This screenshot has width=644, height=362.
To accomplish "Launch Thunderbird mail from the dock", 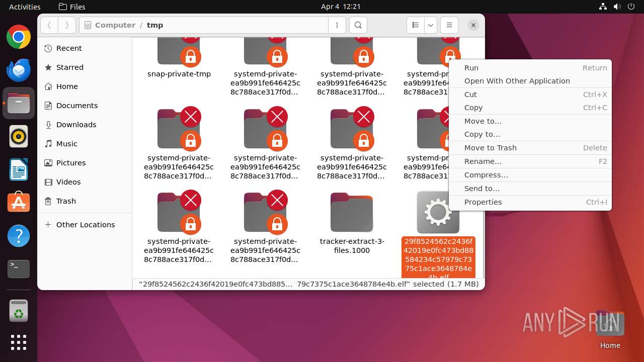I will [x=19, y=70].
